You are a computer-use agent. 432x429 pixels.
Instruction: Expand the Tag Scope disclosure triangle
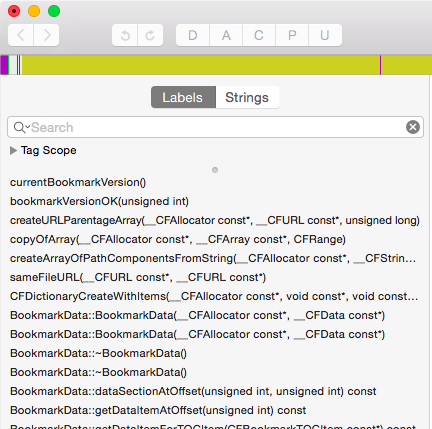(13, 150)
